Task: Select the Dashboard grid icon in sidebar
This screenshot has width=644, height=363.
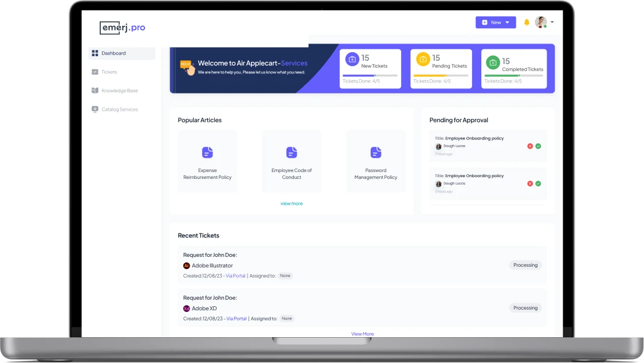Action: pos(93,53)
